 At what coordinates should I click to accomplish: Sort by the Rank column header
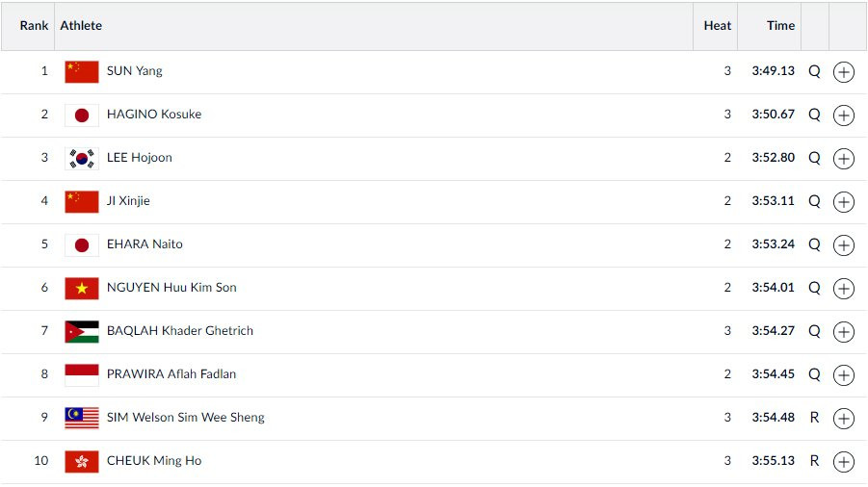[34, 26]
